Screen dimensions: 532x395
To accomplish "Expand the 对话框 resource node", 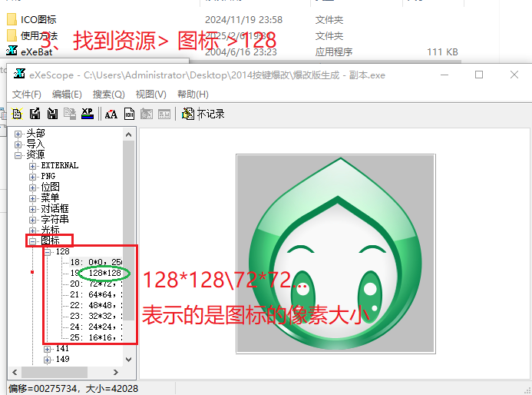I will coord(33,208).
